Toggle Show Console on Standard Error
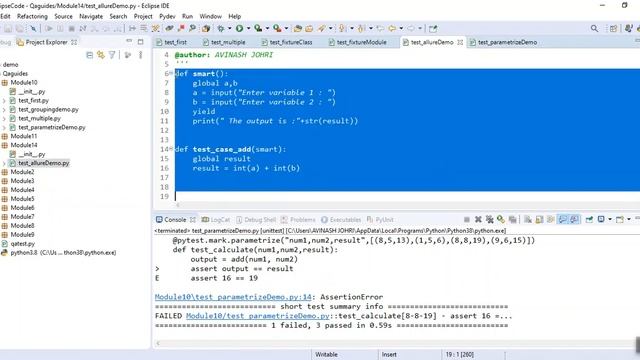The height and width of the screenshot is (360, 640). pyautogui.click(x=574, y=220)
